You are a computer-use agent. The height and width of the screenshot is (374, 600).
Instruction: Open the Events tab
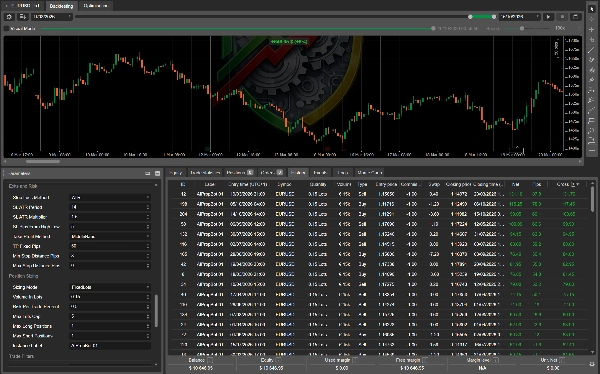click(320, 173)
